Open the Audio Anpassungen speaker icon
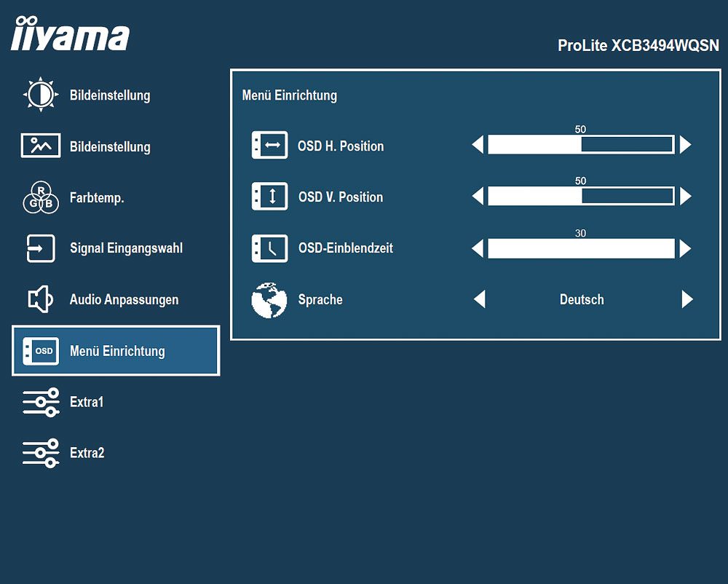The width and height of the screenshot is (728, 584). 40,299
